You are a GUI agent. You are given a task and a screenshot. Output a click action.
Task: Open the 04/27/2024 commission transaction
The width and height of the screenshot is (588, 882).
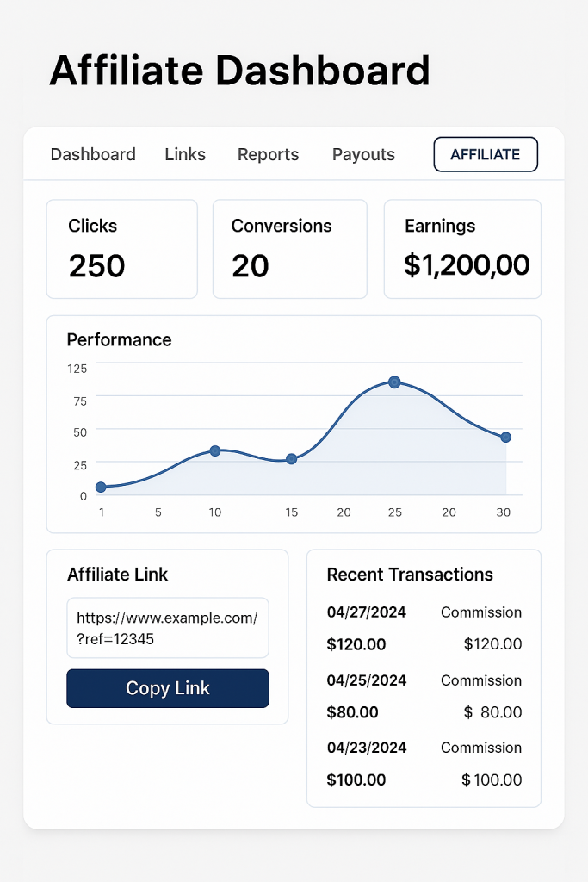pos(424,628)
